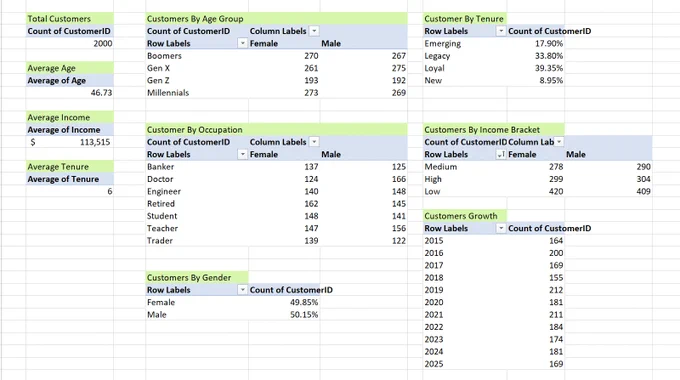The height and width of the screenshot is (380, 680).
Task: Select the 2025 year row label
Action: pos(464,364)
